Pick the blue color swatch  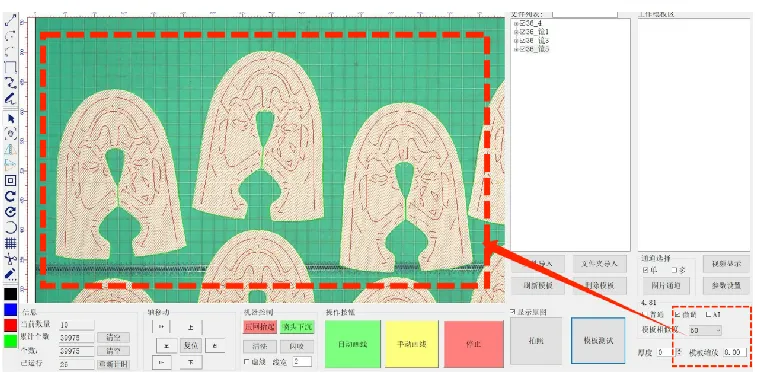tap(10, 310)
